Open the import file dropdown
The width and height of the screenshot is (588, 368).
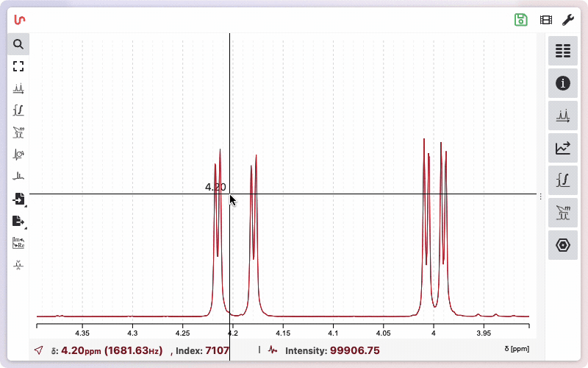point(18,199)
